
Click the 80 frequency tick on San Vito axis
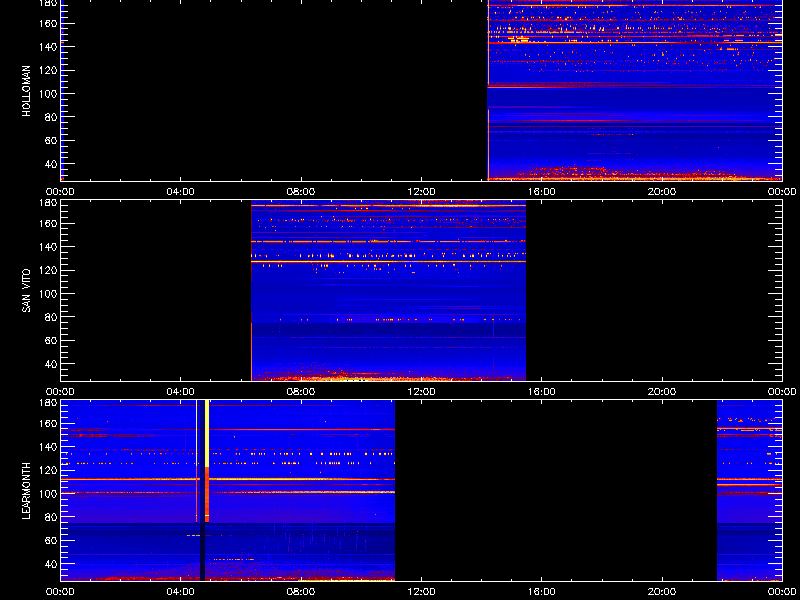tap(51, 317)
